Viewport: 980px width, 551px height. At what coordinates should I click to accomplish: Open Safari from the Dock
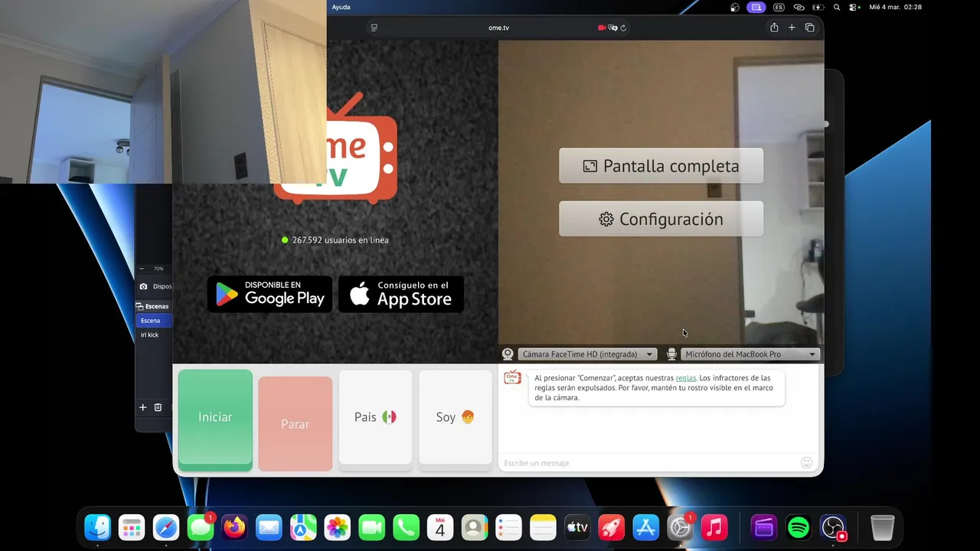pyautogui.click(x=166, y=527)
